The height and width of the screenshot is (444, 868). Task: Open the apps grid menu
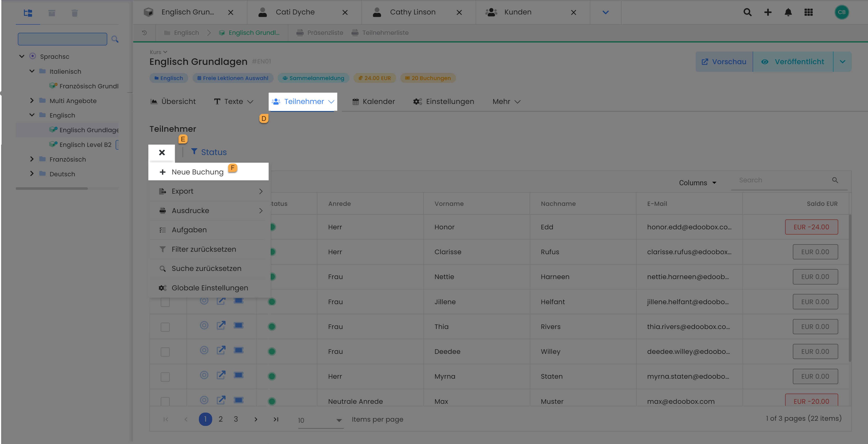click(x=808, y=12)
